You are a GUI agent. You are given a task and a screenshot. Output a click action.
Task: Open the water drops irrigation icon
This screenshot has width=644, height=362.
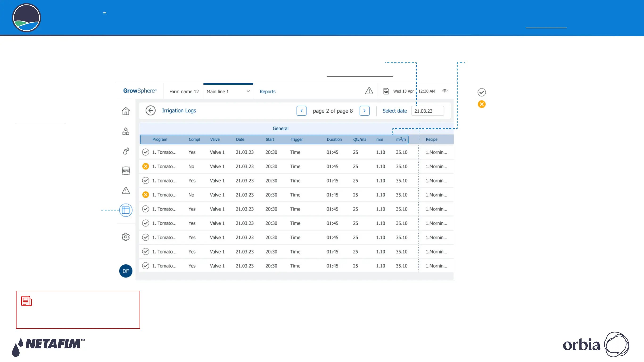tap(126, 151)
